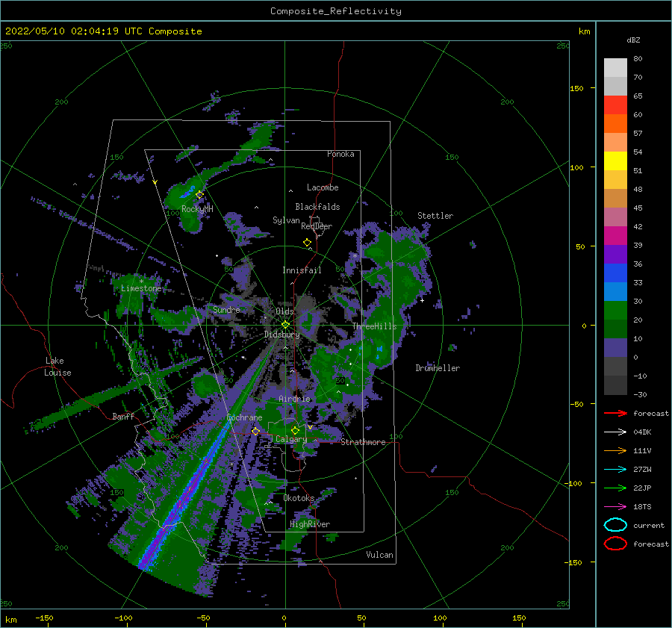Click the yellow diamond marker below Cochrane

[255, 431]
